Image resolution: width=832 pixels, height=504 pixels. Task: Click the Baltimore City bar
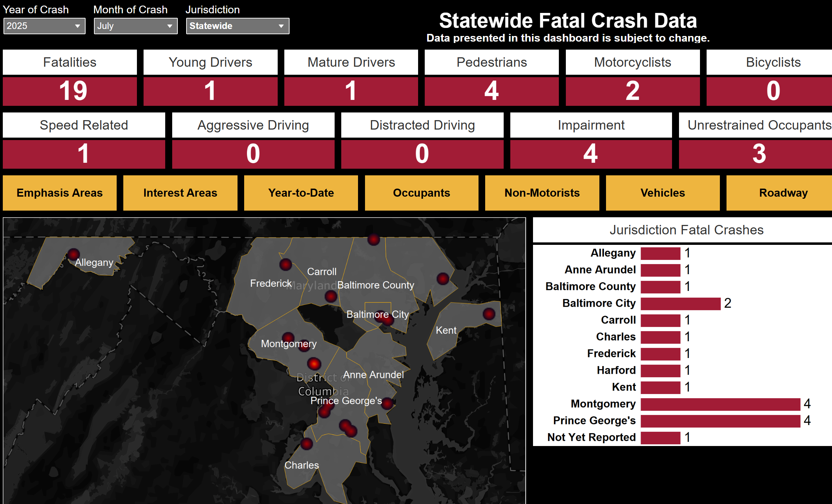point(680,303)
